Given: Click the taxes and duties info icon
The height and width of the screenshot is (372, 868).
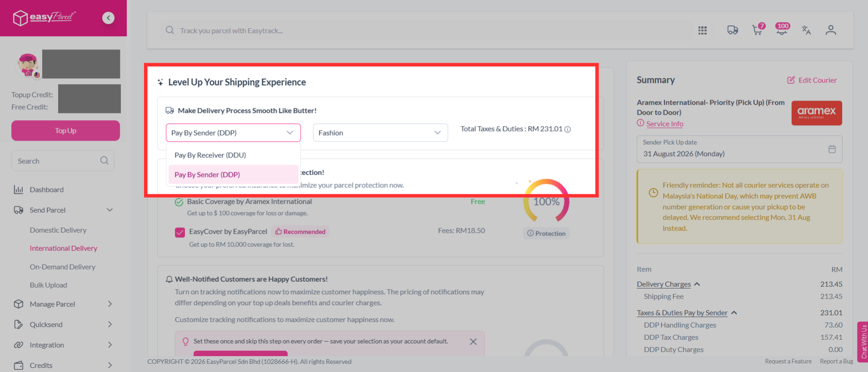Looking at the screenshot, I should [567, 129].
